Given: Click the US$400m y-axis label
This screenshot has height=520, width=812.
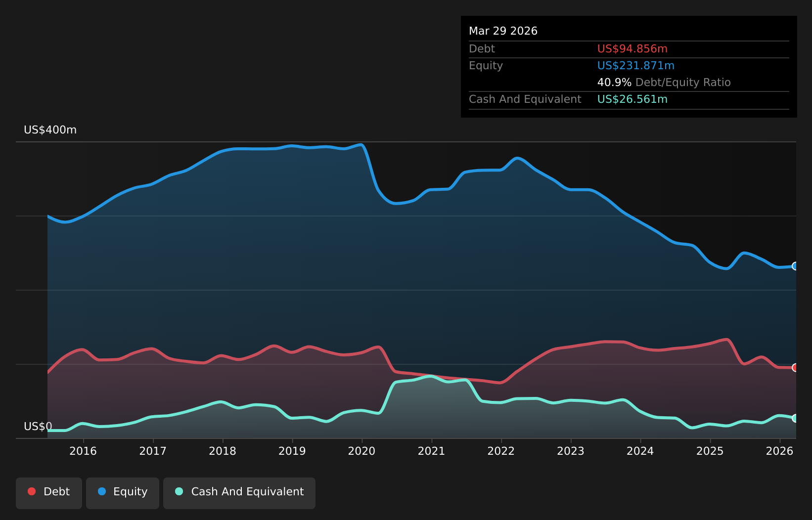Looking at the screenshot, I should [50, 130].
